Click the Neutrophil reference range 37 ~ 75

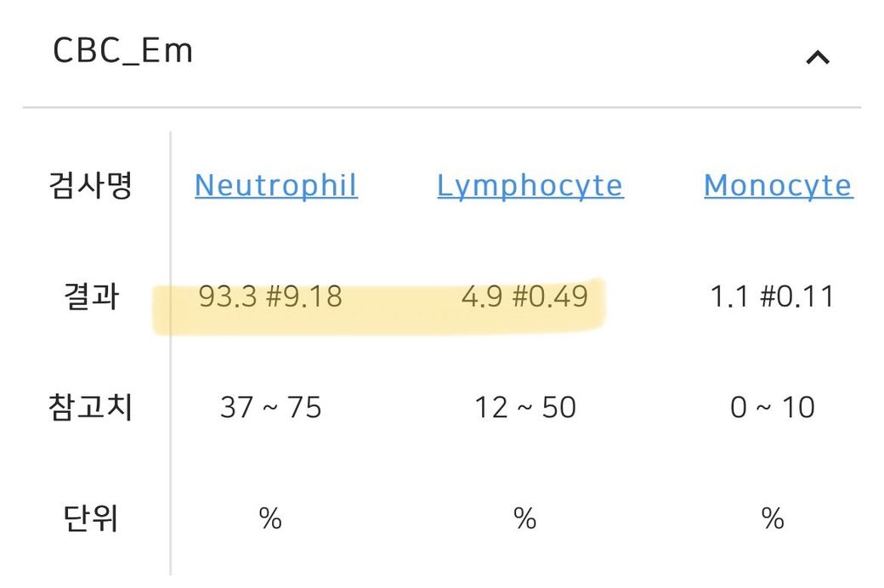pos(270,408)
